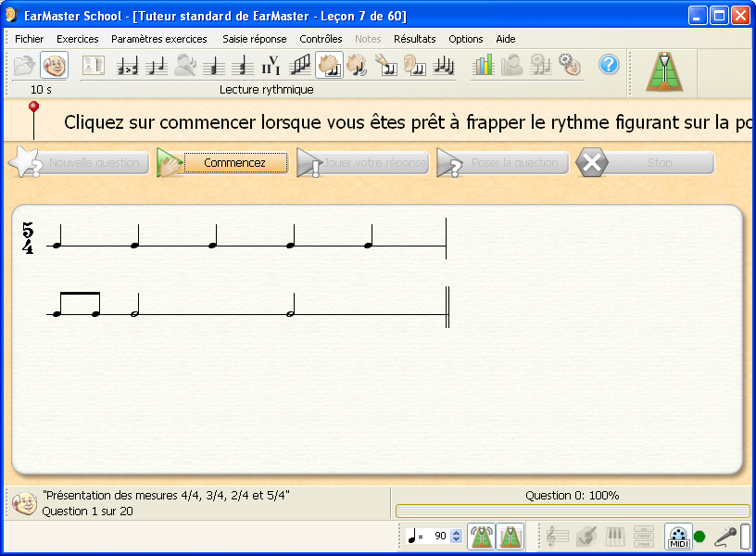This screenshot has height=556, width=756.
Task: Open the exercise settings gear-with-notes icon
Action: pos(540,65)
